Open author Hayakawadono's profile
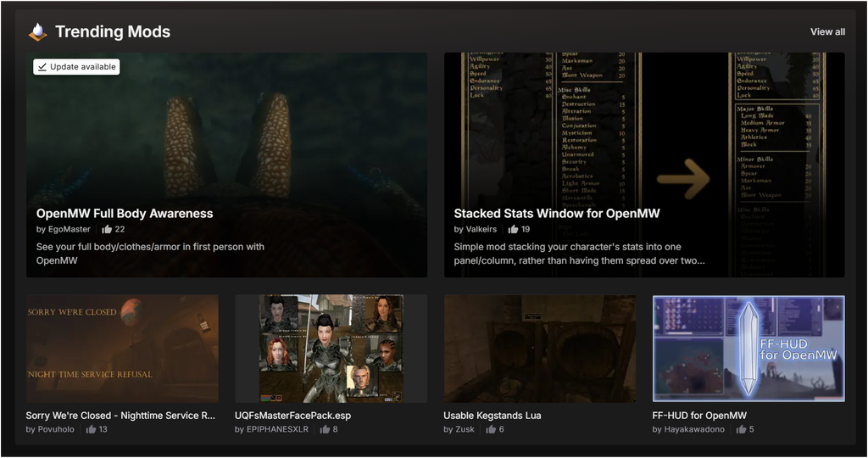Viewport: 868px width, 458px height. pyautogui.click(x=694, y=429)
